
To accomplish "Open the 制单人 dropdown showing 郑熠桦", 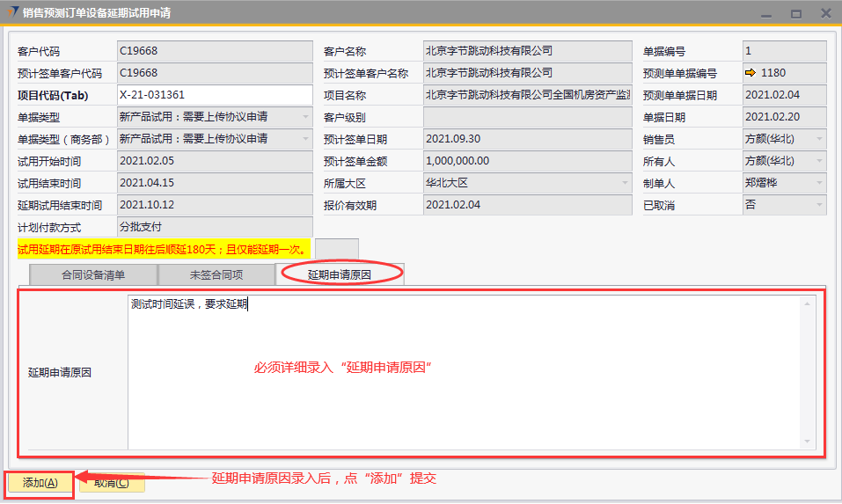I will coord(819,183).
